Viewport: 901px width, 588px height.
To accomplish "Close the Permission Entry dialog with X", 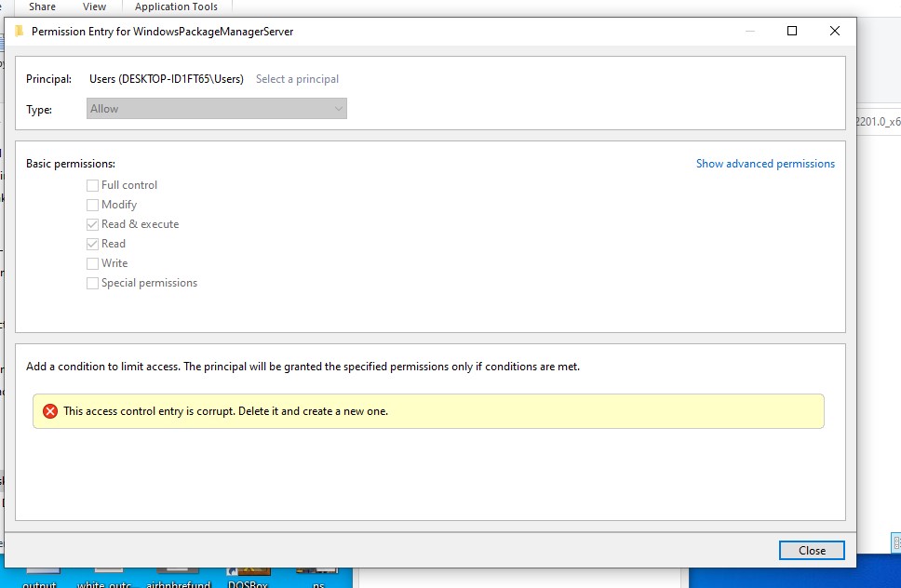I will pos(835,31).
